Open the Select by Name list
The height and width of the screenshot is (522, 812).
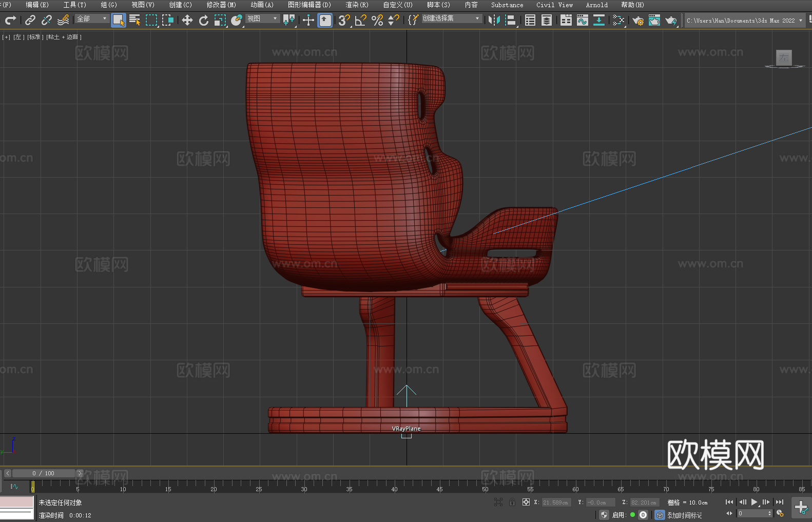(x=135, y=20)
